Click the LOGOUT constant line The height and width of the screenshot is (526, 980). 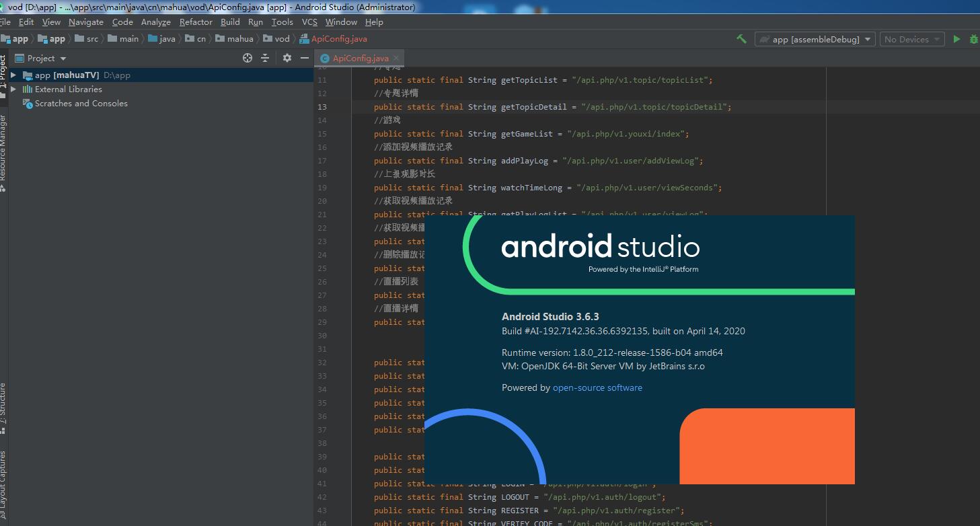click(x=519, y=497)
